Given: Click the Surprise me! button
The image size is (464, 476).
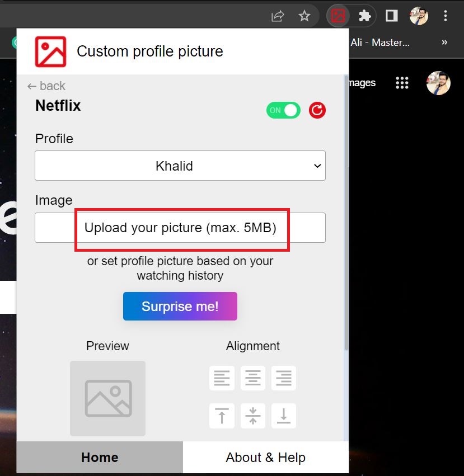Looking at the screenshot, I should (180, 306).
